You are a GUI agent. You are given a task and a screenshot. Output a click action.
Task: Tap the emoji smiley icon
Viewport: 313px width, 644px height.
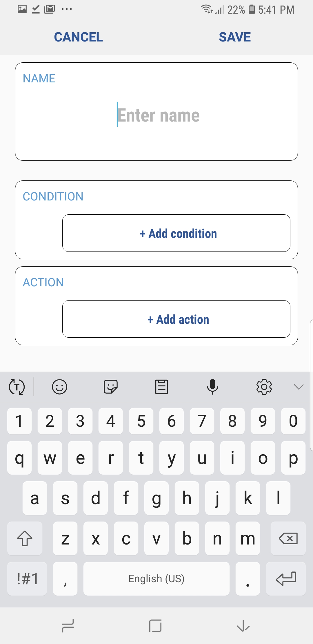(x=59, y=387)
